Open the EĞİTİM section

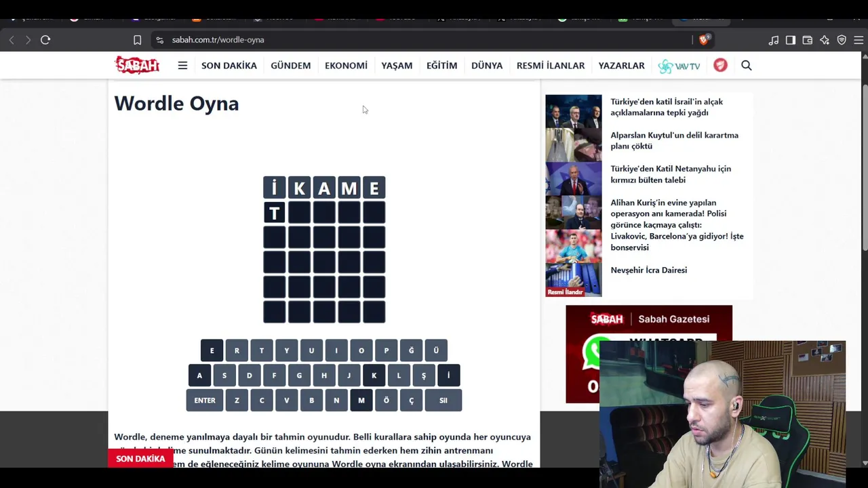pos(442,66)
